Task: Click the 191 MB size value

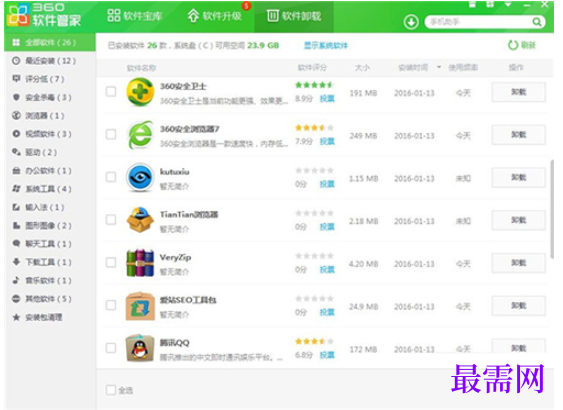Action: pyautogui.click(x=363, y=93)
